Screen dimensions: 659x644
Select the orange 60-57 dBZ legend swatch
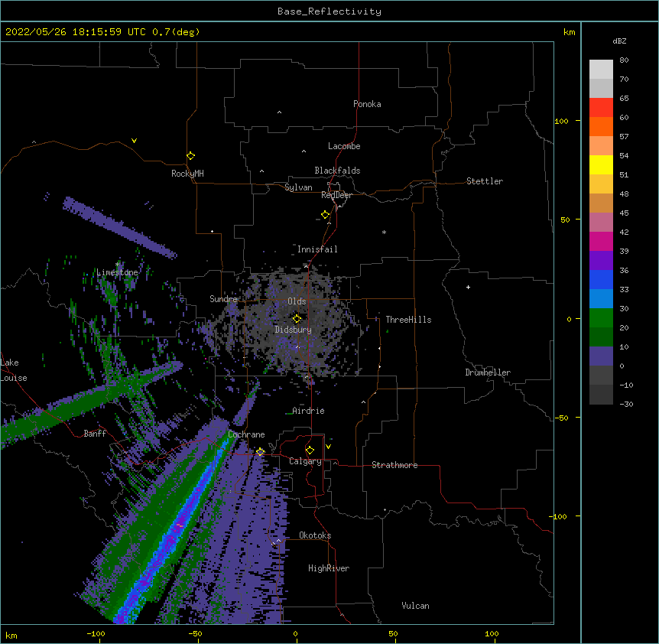coord(601,126)
